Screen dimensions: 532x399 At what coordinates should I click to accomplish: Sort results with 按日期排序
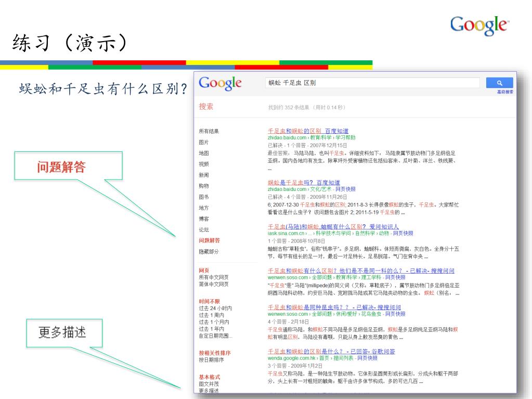(211, 360)
